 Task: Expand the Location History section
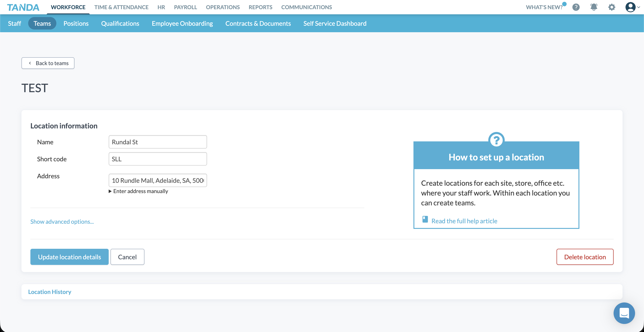[49, 292]
